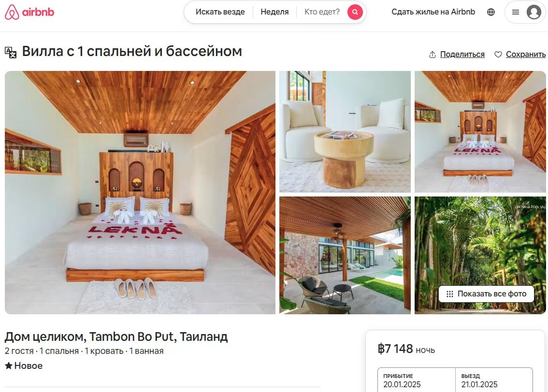The image size is (548, 392).
Task: Click the share arrow icon
Action: point(433,55)
